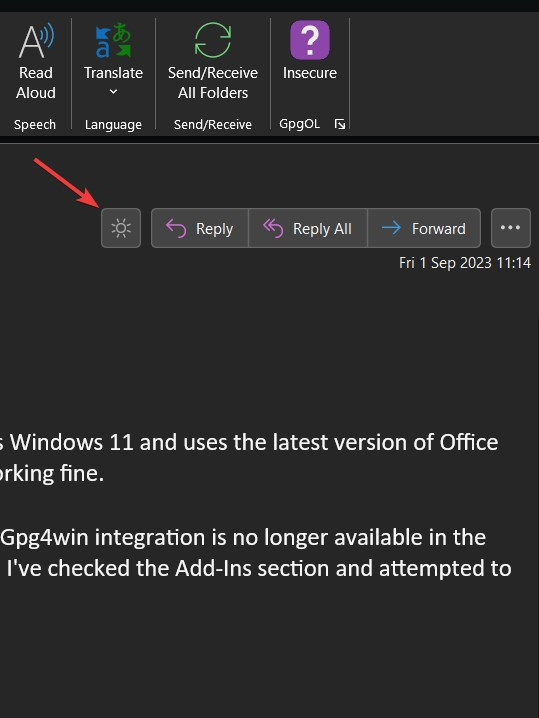Click the Gpg4win integration sentence
539x718 pixels.
point(243,538)
